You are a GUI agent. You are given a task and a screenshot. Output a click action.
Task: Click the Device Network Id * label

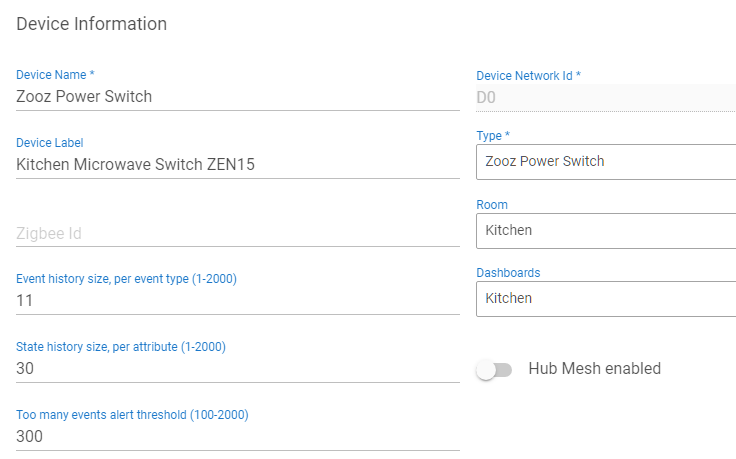click(528, 76)
